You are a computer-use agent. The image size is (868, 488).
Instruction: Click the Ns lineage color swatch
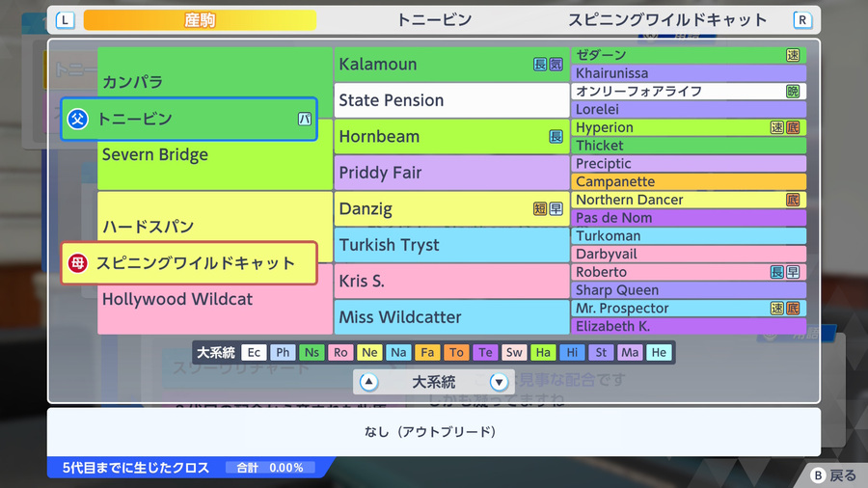click(312, 352)
